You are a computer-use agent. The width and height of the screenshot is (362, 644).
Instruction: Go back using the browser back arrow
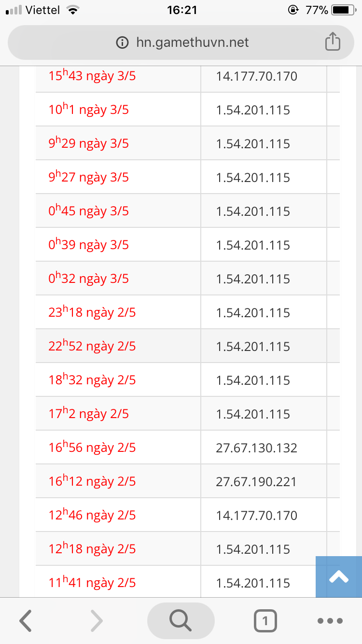point(26,620)
